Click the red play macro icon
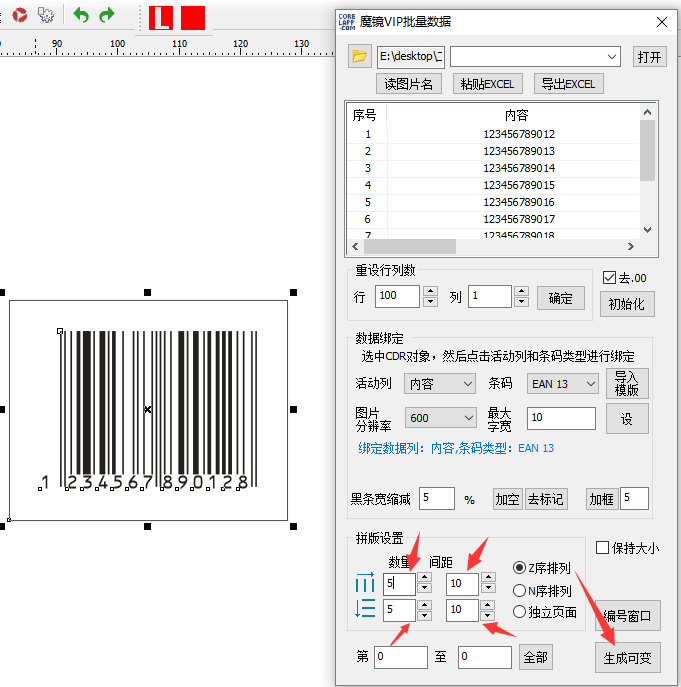Viewport: 681px width, 687px height. click(20, 15)
